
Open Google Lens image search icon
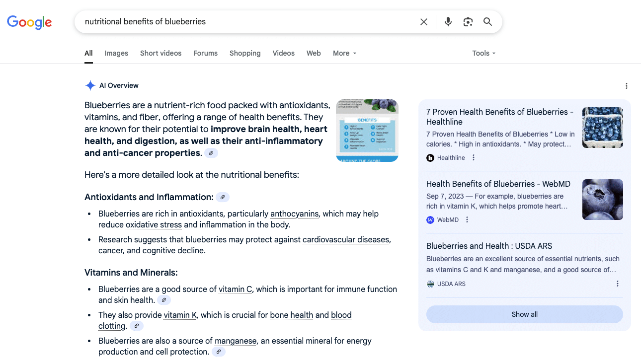pyautogui.click(x=468, y=22)
